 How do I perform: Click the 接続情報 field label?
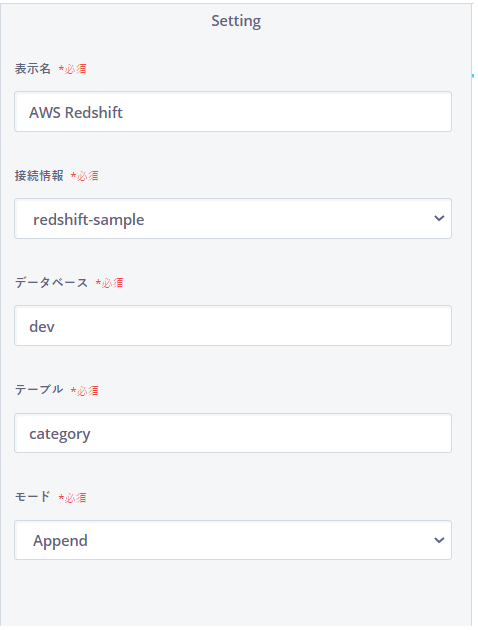tap(39, 176)
